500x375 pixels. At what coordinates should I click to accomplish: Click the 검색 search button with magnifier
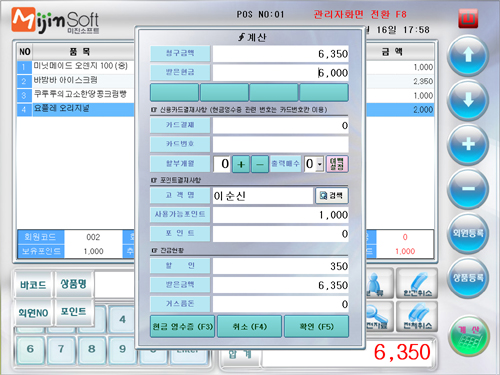332,195
